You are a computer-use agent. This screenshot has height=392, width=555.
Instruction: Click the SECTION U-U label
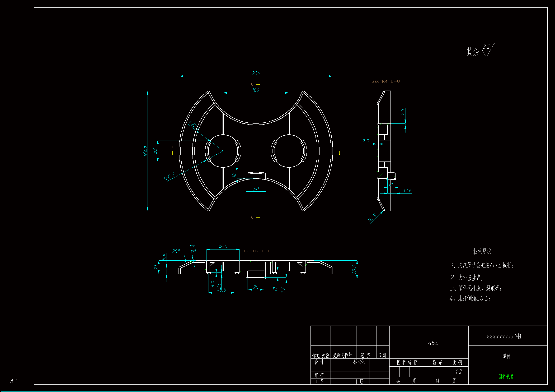tap(386, 82)
